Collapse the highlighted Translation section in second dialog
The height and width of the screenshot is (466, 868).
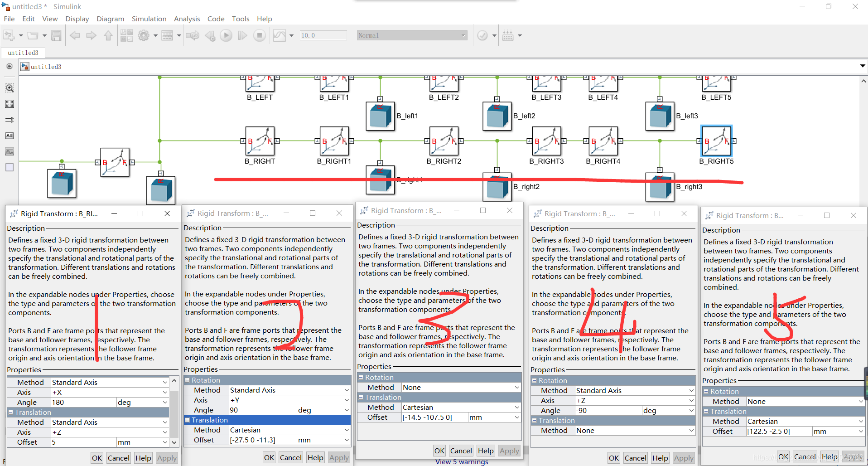click(x=187, y=420)
